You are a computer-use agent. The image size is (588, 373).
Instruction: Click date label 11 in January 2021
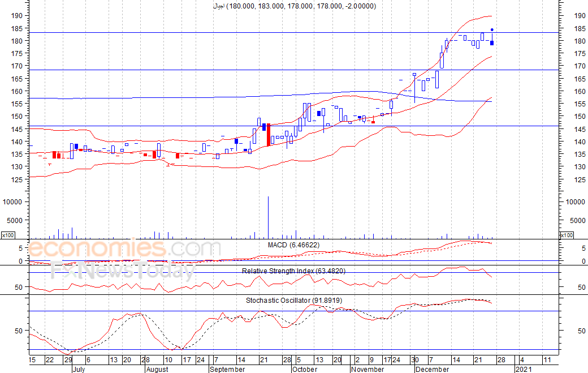click(547, 360)
